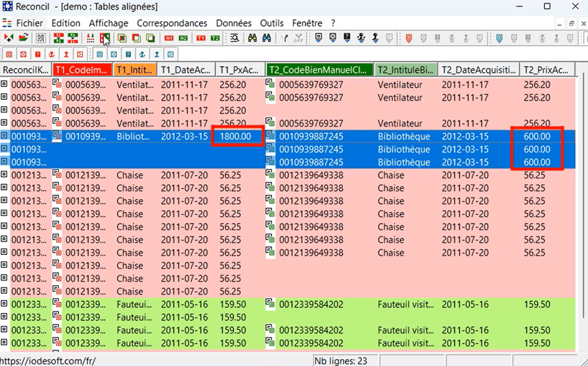Click the blue question mark icon in second toolbar row
Viewport: 588px width, 366px height.
(128, 54)
